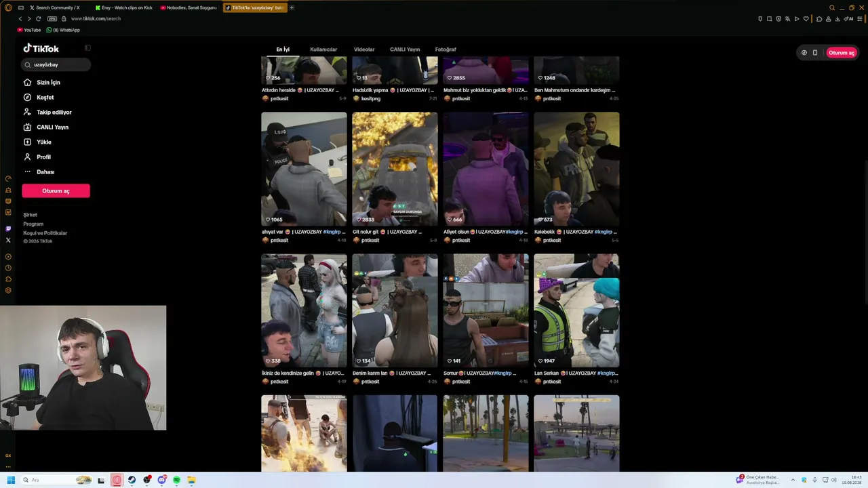
Task: Click the translate page icon
Action: [787, 19]
